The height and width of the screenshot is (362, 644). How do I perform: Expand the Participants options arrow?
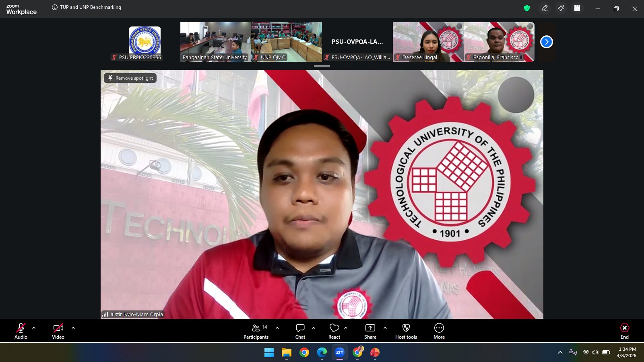pos(277,328)
